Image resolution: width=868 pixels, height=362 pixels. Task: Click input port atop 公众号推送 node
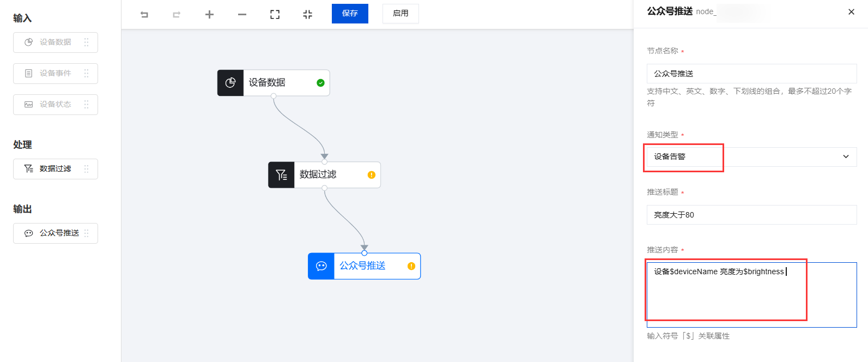(365, 253)
